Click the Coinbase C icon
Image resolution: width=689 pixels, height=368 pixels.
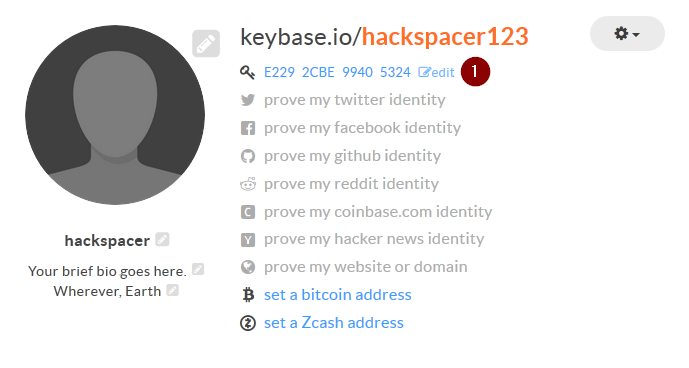[x=248, y=212]
